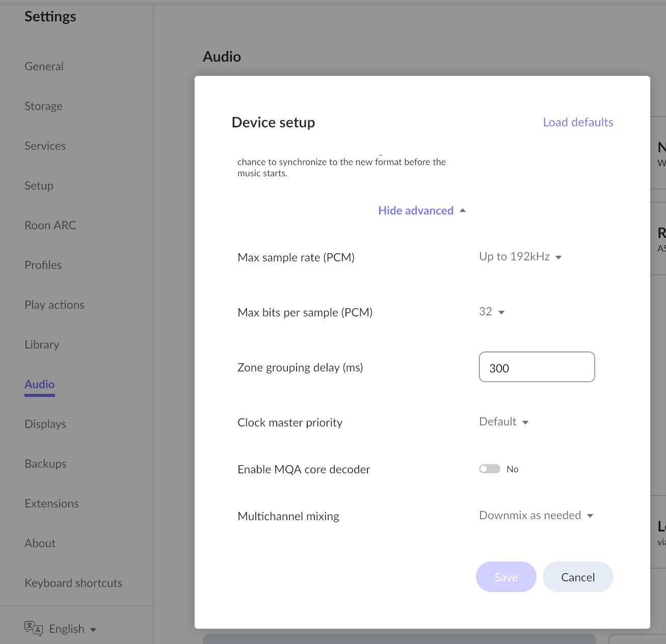Toggle Enable MQA core decoder switch
Viewport: 666px width, 644px height.
point(489,469)
